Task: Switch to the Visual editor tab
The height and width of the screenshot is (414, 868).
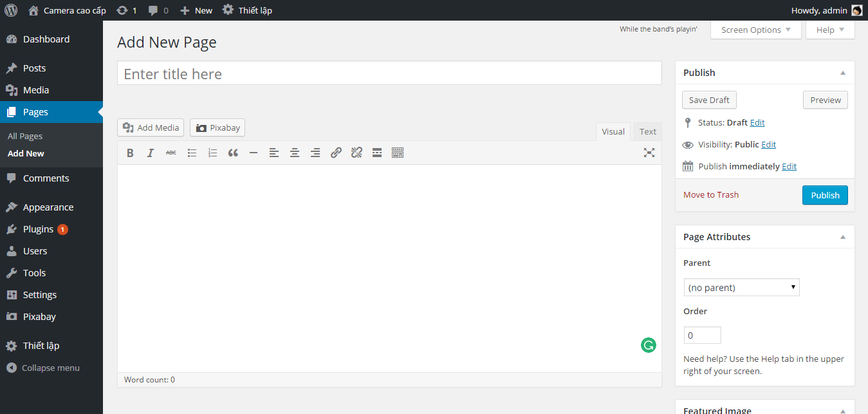Action: click(x=613, y=131)
